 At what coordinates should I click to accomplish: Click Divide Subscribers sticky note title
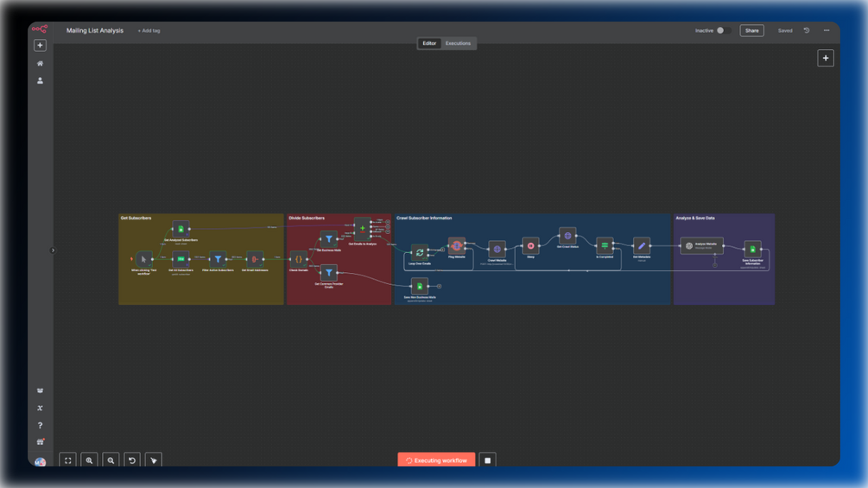coord(307,218)
